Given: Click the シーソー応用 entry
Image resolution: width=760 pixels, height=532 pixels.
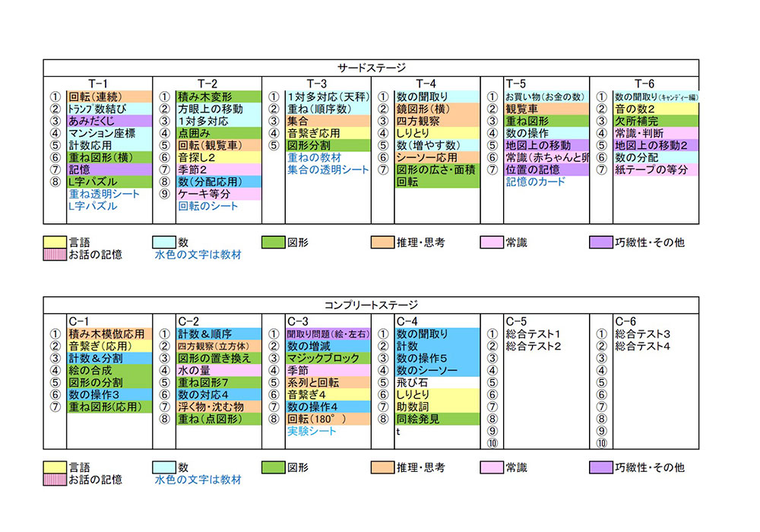Looking at the screenshot, I should coord(437,157).
